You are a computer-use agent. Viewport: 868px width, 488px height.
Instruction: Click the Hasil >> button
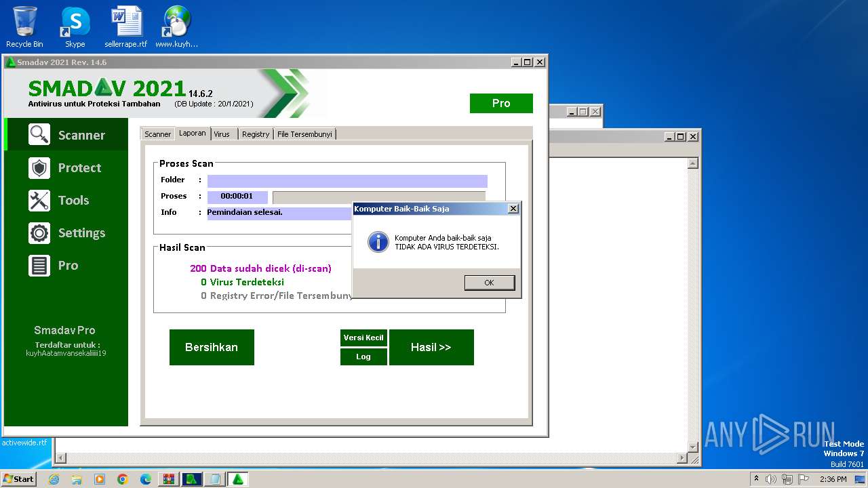pyautogui.click(x=431, y=347)
